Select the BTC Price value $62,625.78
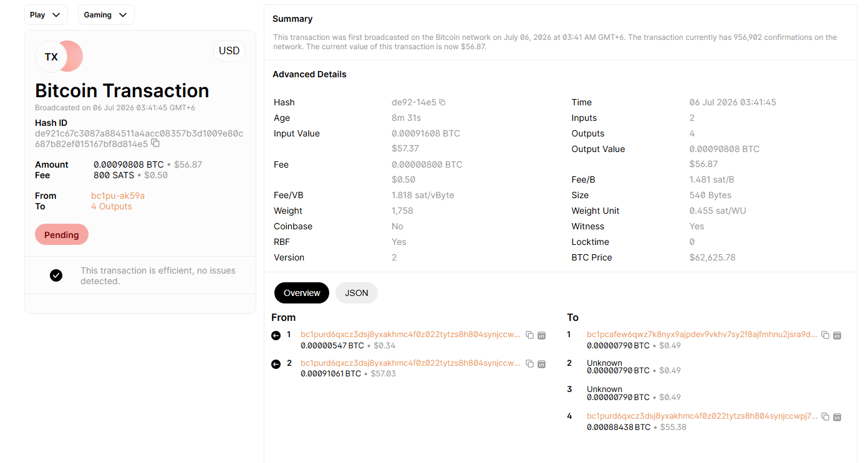The image size is (868, 463). point(712,257)
